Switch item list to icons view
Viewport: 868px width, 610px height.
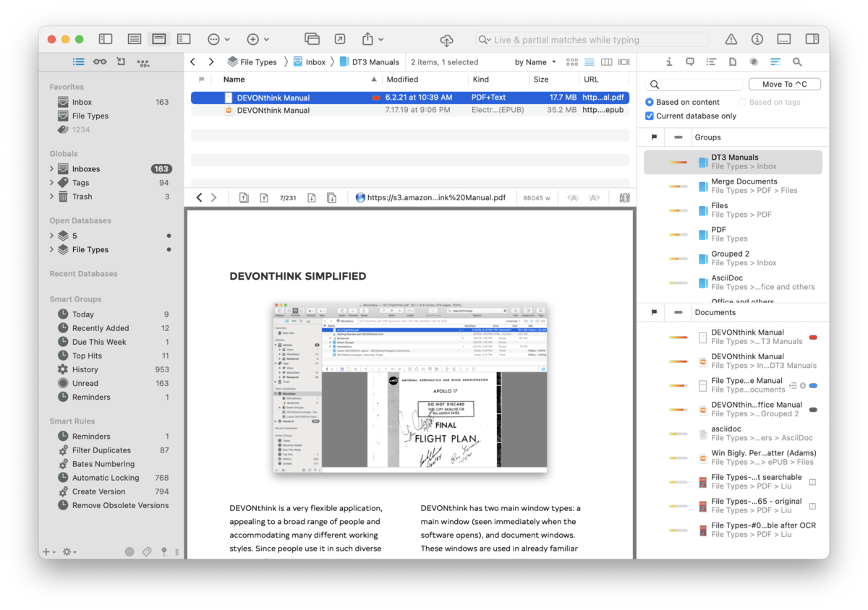(x=572, y=62)
